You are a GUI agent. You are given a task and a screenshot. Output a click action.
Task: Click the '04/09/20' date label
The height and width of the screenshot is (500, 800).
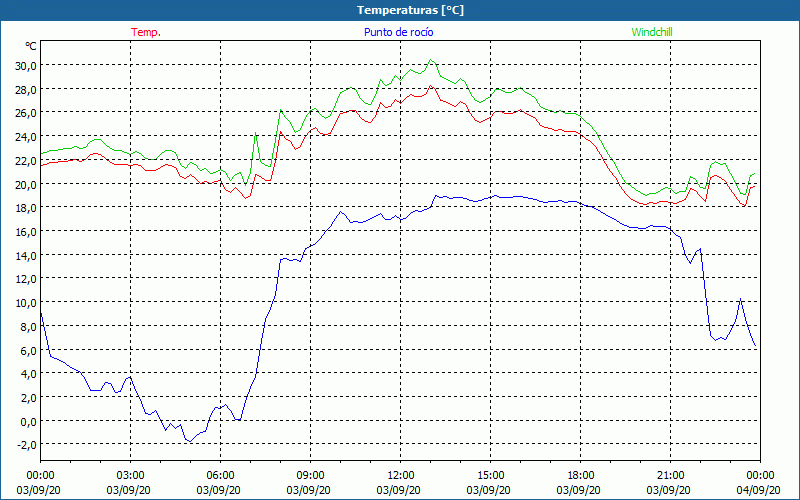click(759, 490)
